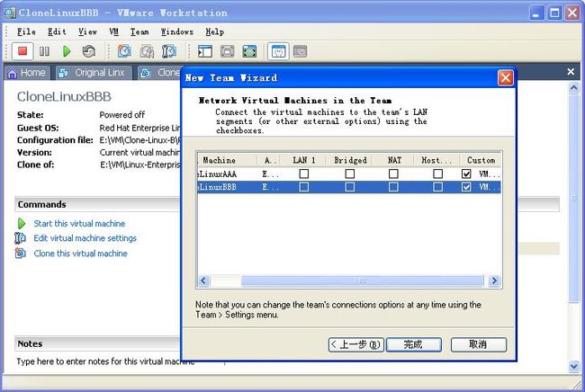Image resolution: width=585 pixels, height=392 pixels.
Task: Click the Commands section header
Action: pyautogui.click(x=98, y=205)
